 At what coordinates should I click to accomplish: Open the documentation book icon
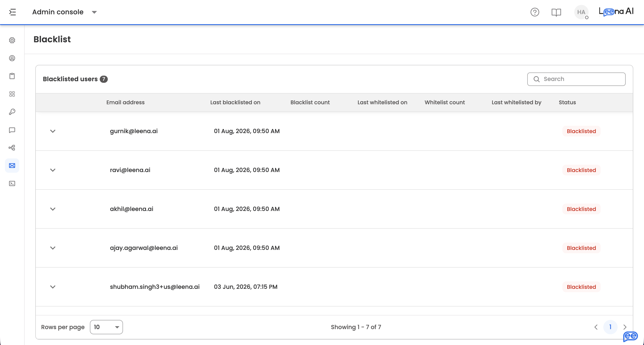click(556, 12)
